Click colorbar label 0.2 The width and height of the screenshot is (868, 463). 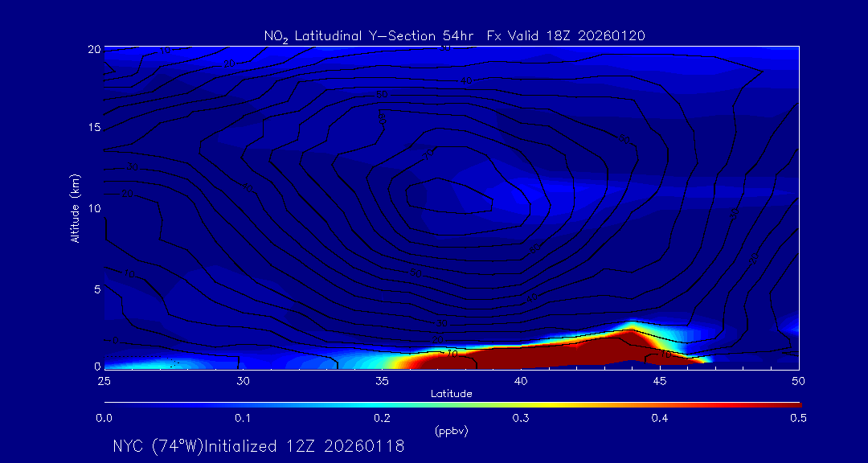[x=382, y=418]
